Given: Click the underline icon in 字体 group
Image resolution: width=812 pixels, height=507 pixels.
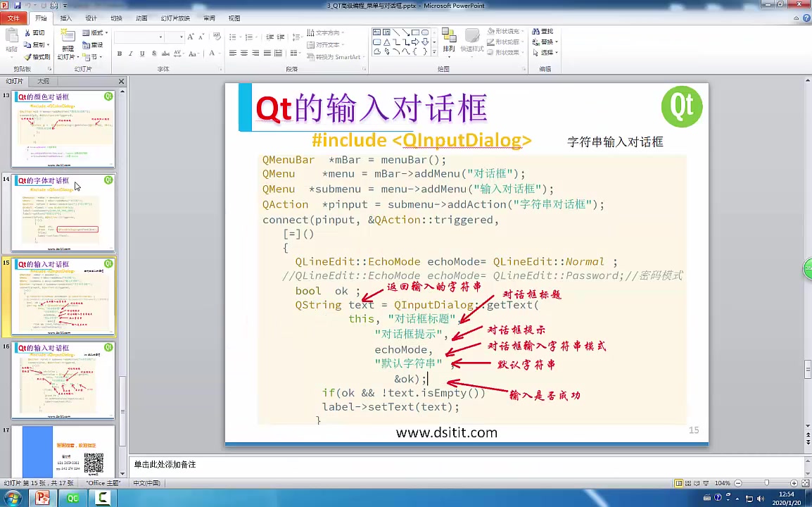Looking at the screenshot, I should pyautogui.click(x=141, y=54).
